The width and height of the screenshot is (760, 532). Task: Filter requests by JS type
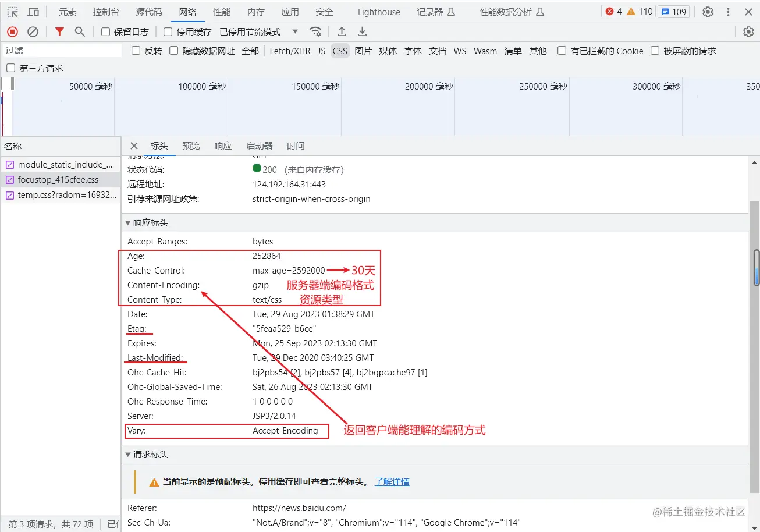(321, 51)
